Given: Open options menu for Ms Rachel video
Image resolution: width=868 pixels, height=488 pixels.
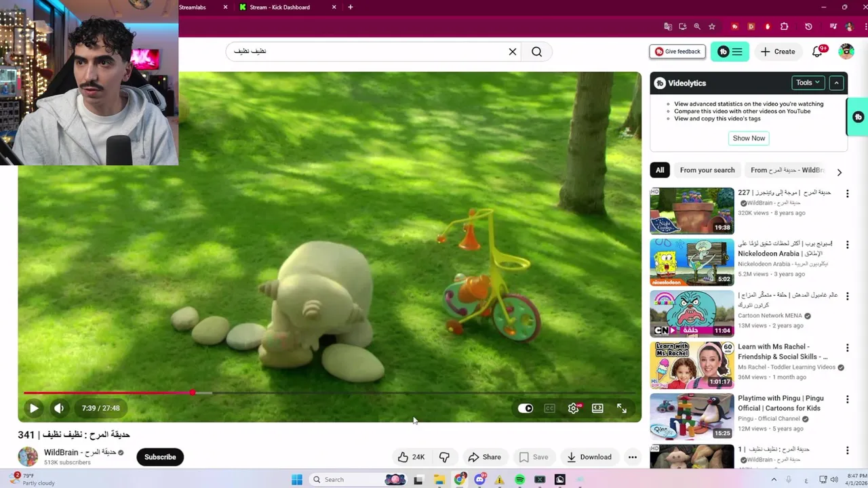Looking at the screenshot, I should coord(847,348).
